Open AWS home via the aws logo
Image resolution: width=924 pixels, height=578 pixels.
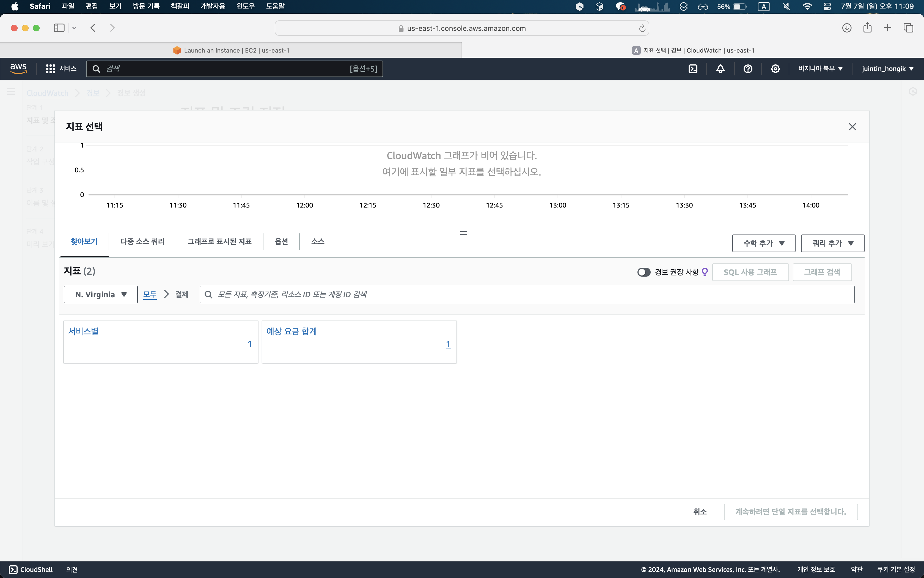point(18,69)
